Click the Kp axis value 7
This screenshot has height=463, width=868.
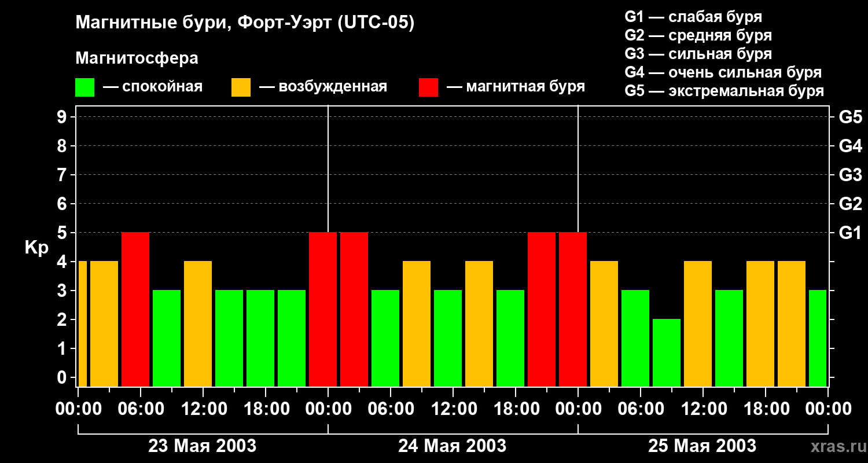point(63,175)
